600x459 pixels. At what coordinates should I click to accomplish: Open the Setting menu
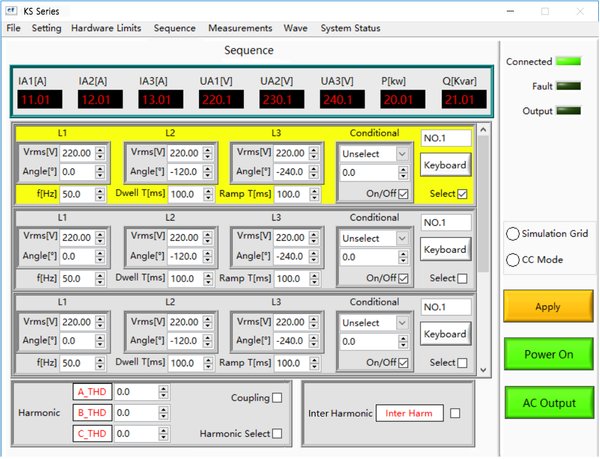click(46, 28)
